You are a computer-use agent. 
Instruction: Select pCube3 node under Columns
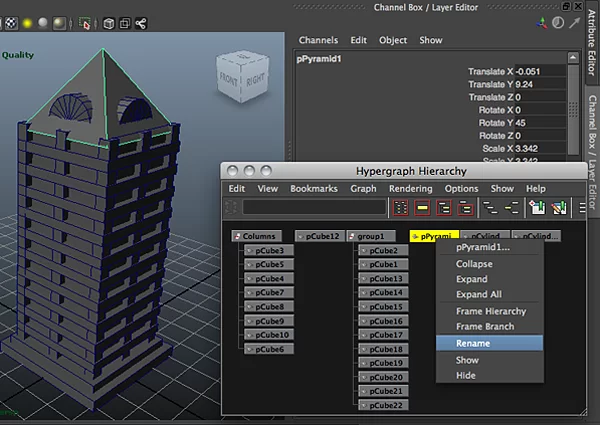pos(269,251)
